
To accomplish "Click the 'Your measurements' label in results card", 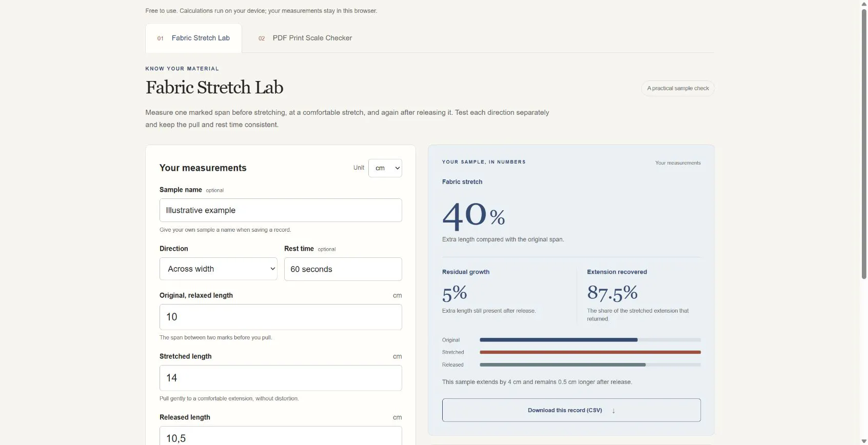I will [678, 163].
